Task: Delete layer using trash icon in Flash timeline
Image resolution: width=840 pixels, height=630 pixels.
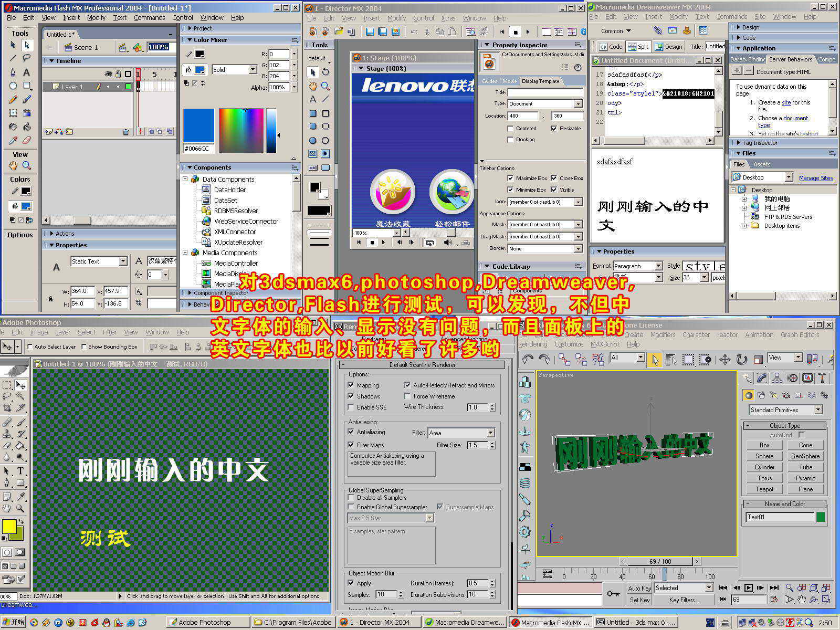Action: [125, 132]
